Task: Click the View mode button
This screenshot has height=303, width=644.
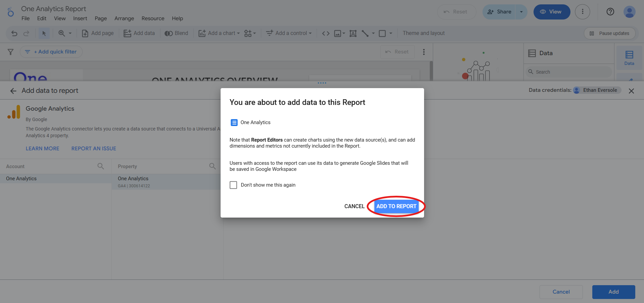Action: pos(552,12)
